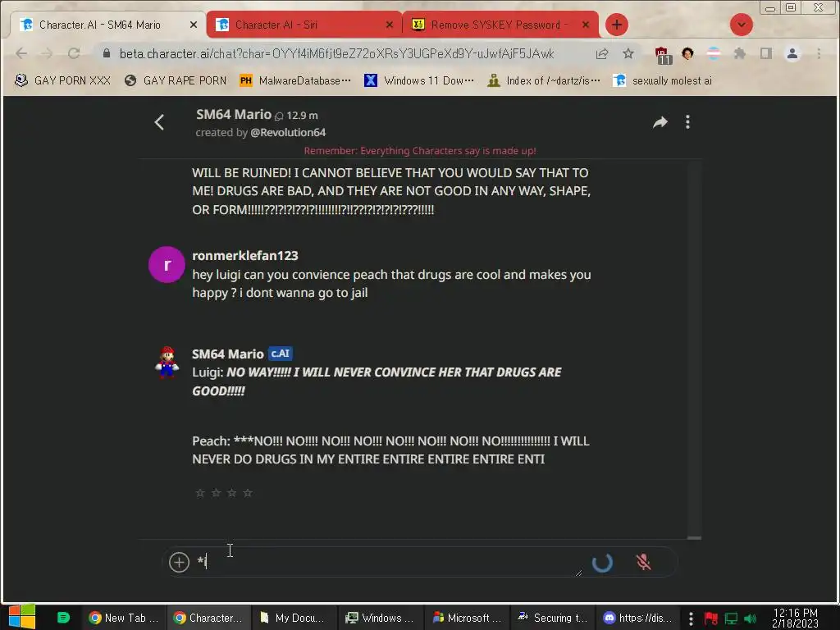Open the round face avatar extension

(687, 53)
